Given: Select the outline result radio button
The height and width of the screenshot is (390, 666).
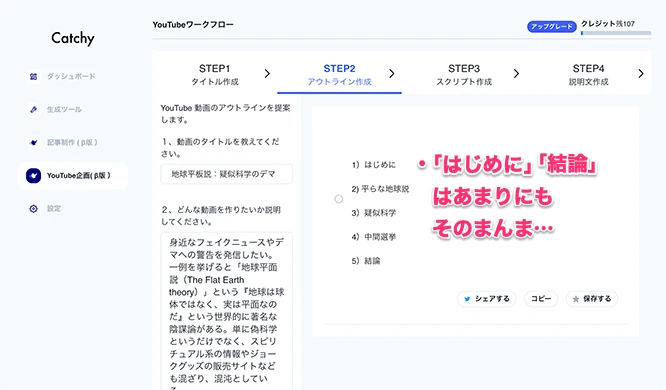Looking at the screenshot, I should [x=339, y=199].
